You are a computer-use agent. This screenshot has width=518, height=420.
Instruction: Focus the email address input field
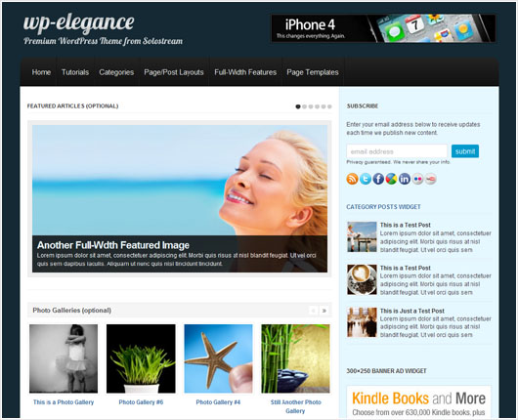tap(397, 151)
